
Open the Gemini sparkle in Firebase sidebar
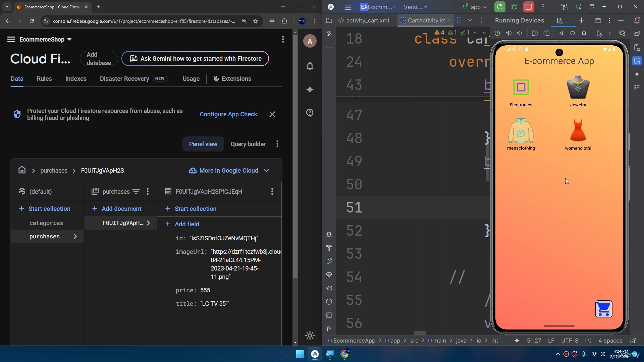point(310,89)
